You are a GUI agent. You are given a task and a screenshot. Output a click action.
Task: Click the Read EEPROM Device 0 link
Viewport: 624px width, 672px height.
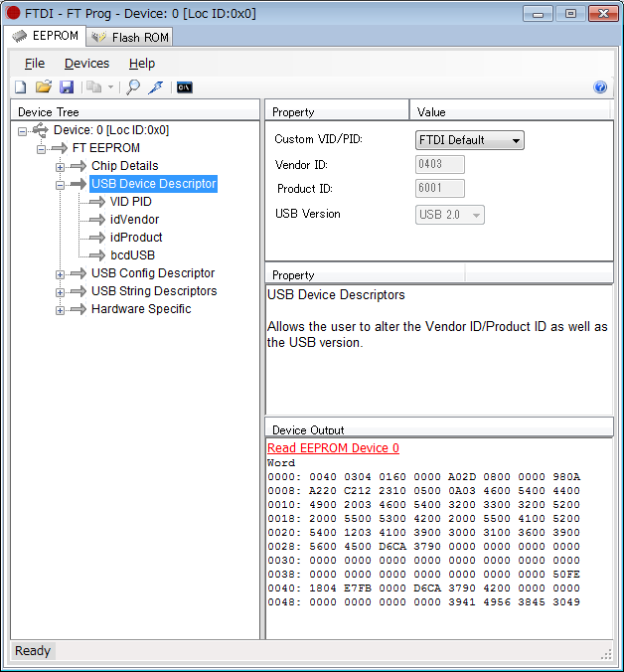[333, 448]
